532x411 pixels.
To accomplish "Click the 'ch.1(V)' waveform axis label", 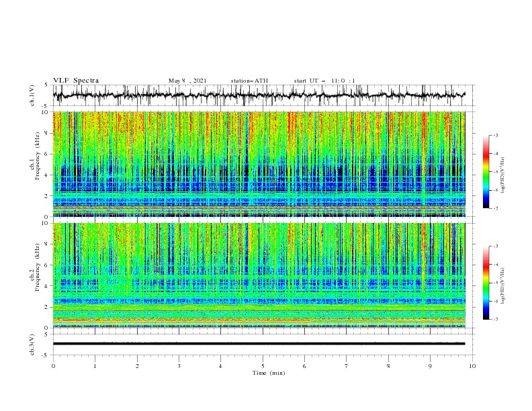I will (x=32, y=95).
